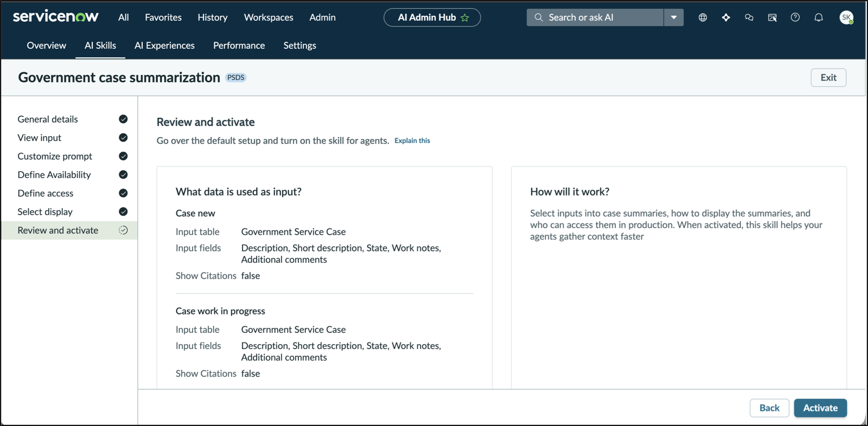868x426 pixels.
Task: Click Select display completed checkmark
Action: [123, 211]
